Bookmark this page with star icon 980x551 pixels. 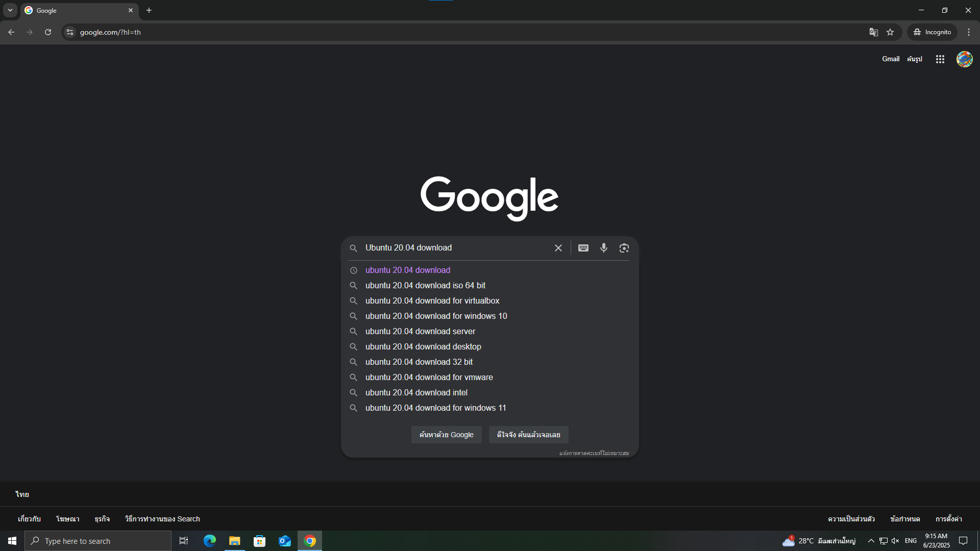tap(890, 32)
